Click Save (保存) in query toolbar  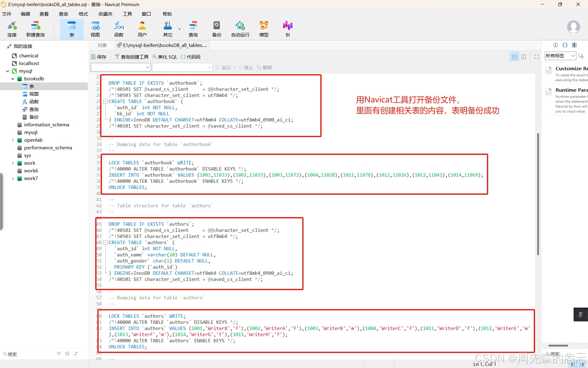point(99,57)
